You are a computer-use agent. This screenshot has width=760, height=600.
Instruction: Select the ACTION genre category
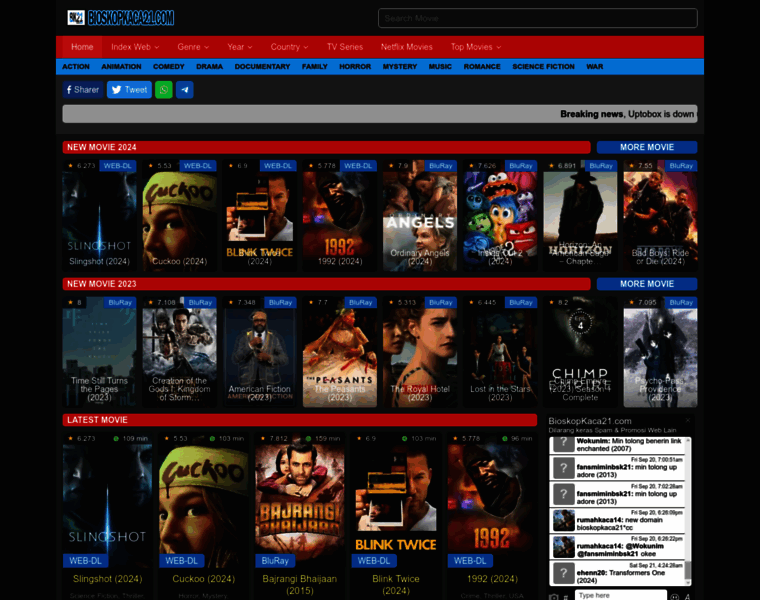(76, 67)
